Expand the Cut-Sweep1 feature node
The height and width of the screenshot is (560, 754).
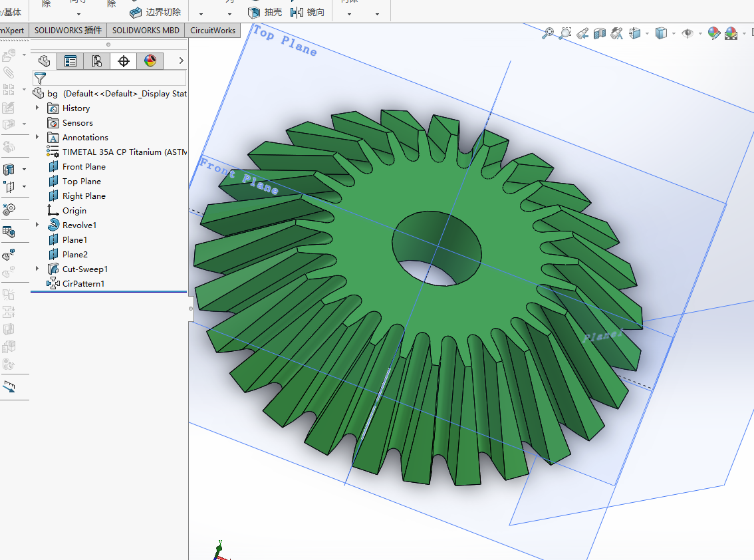[37, 269]
